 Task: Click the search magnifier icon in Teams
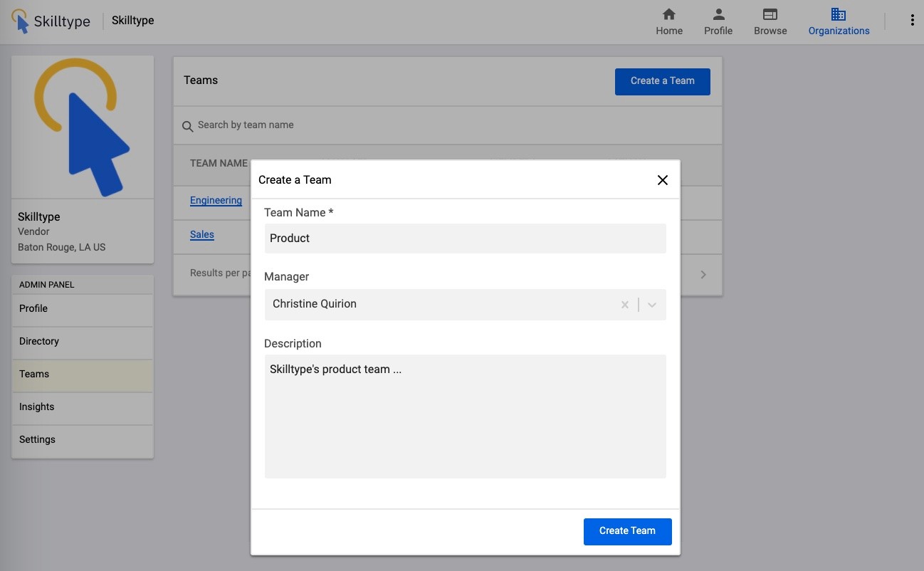click(188, 126)
